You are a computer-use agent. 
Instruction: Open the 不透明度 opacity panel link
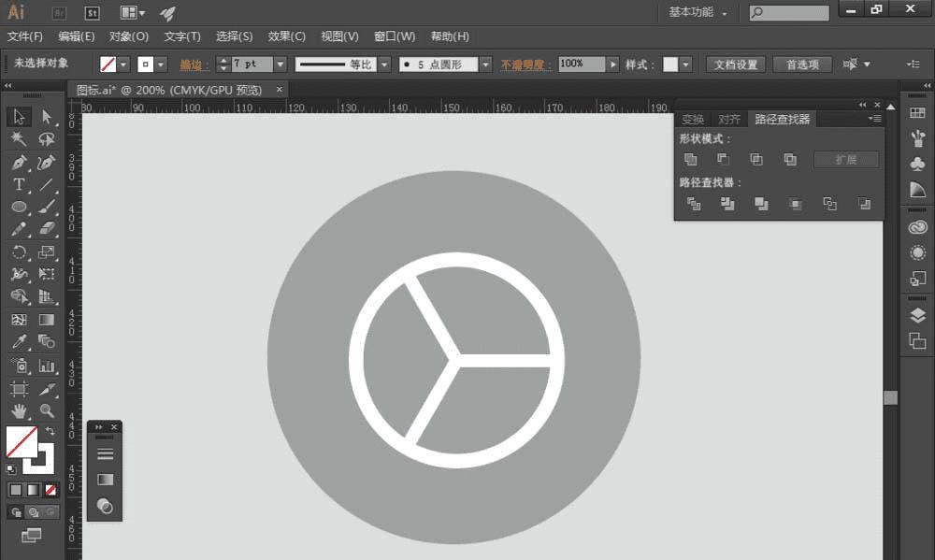coord(525,65)
